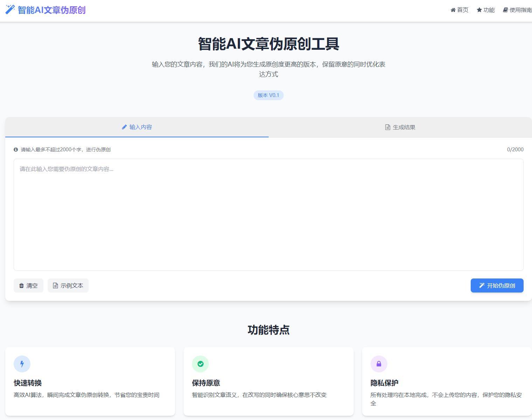Click the star icon beside 功能
532x420 pixels.
(x=479, y=10)
